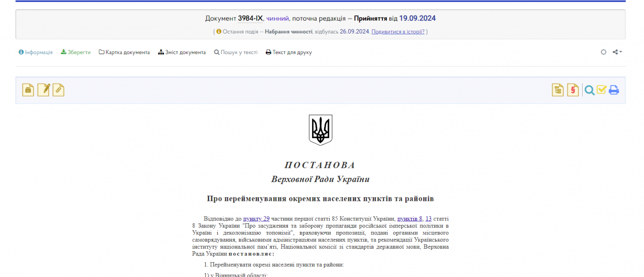Open the Інформація tab

coord(36,52)
